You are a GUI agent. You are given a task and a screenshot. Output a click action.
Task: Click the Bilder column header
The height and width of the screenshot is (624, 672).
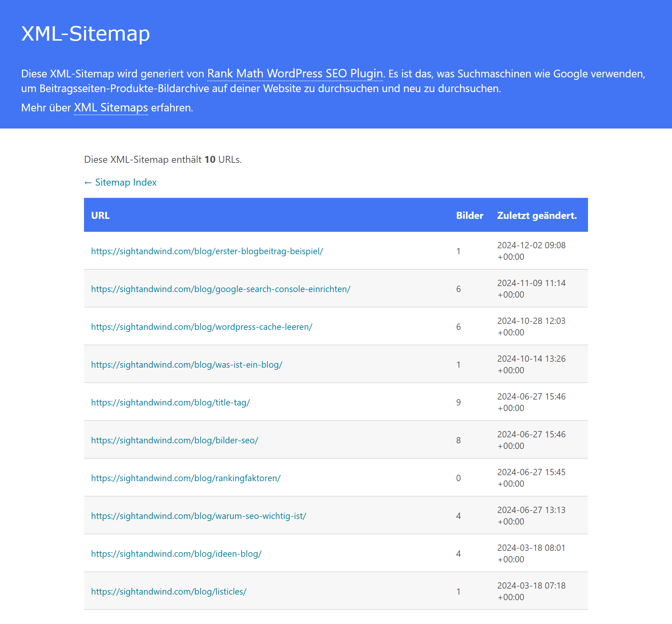click(x=470, y=215)
